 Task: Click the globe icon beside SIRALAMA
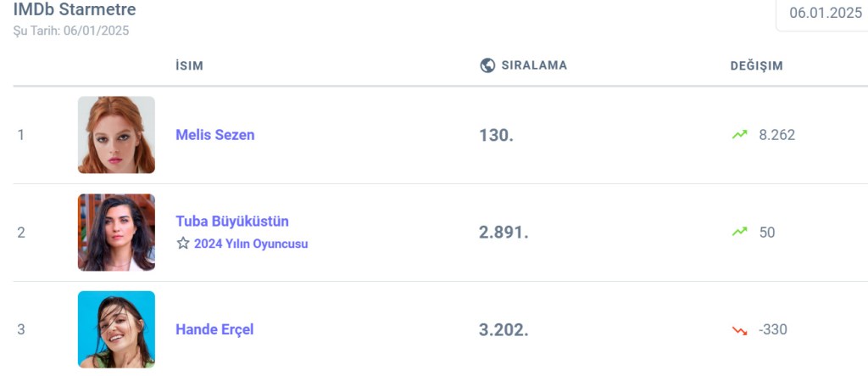(487, 65)
